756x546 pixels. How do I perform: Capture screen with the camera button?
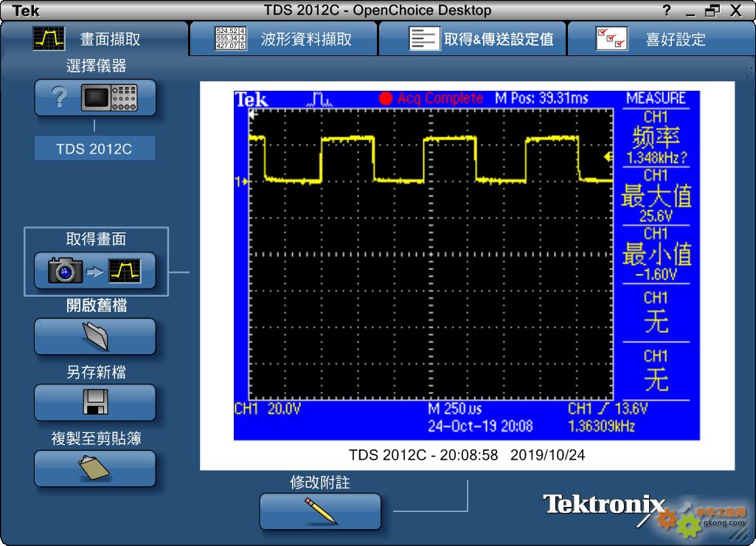(x=95, y=271)
